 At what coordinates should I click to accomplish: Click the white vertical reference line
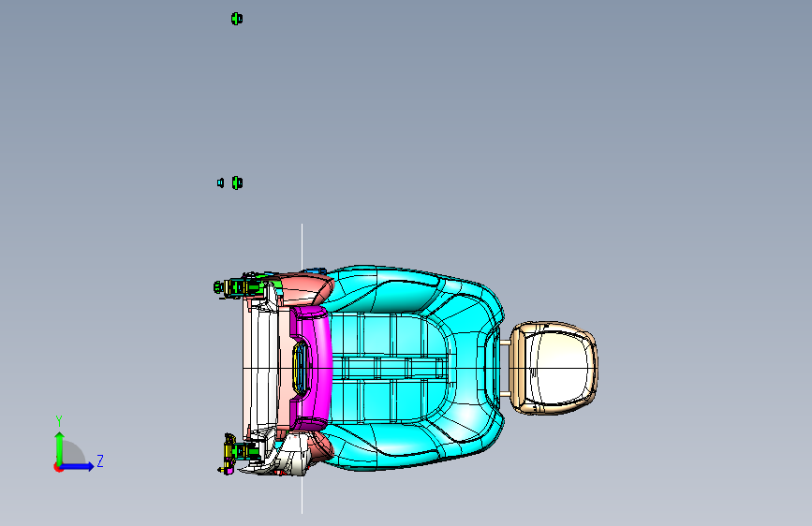(x=302, y=369)
